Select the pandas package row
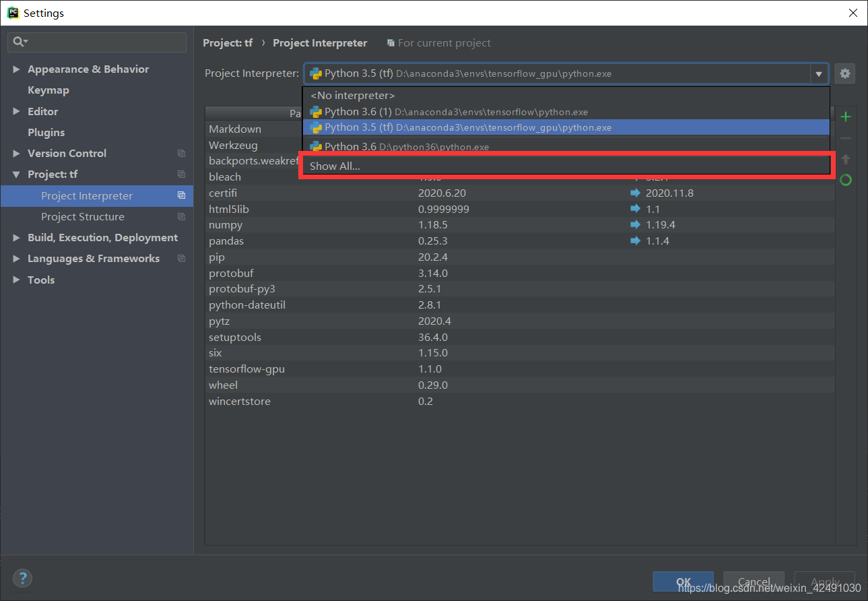 tap(520, 241)
